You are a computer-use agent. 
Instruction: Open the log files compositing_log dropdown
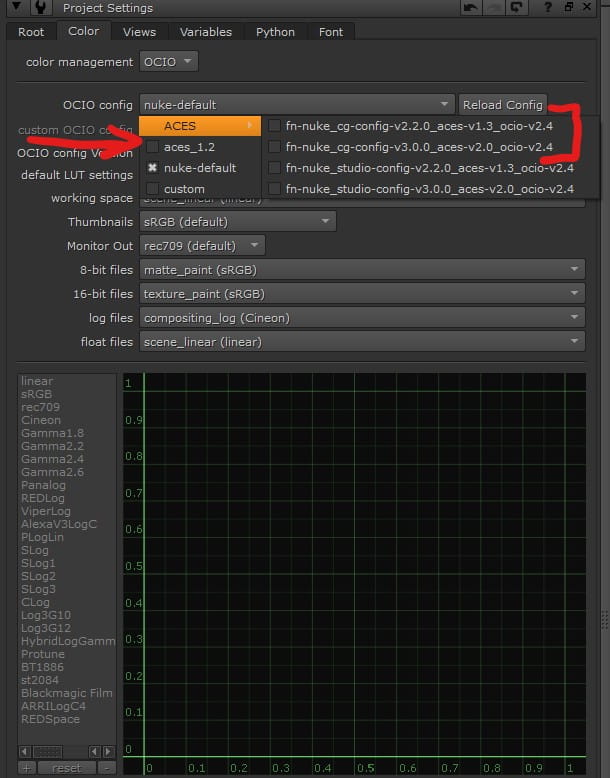(x=362, y=318)
